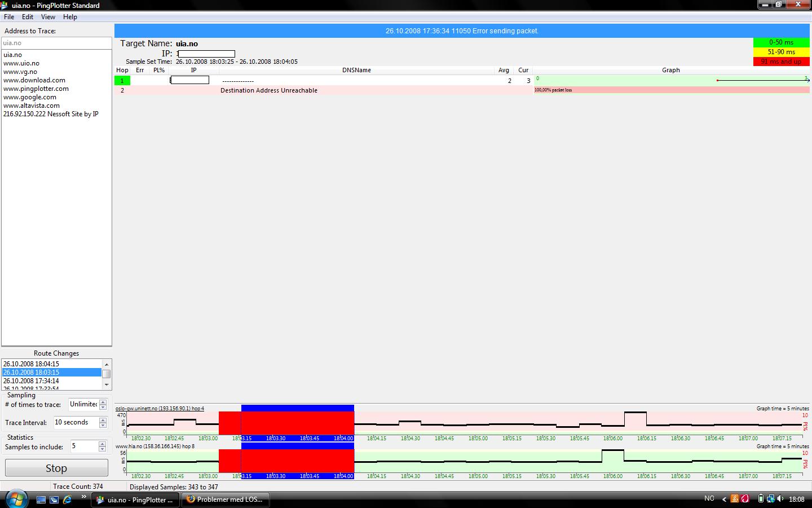
Task: Click the DNSName column header
Action: (x=356, y=71)
